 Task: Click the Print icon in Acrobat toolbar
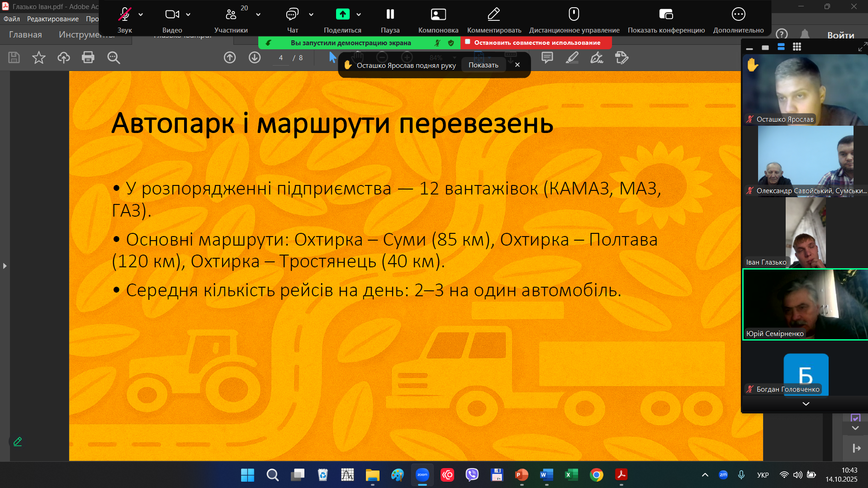point(88,57)
